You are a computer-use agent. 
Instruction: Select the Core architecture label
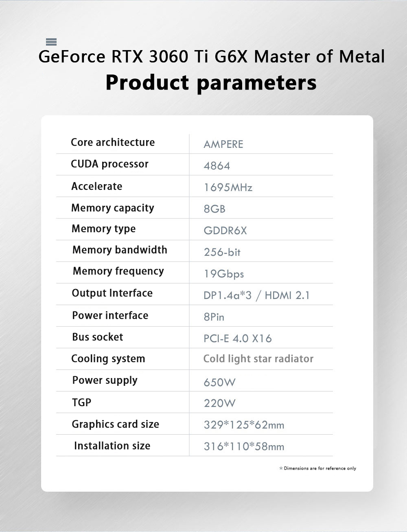(x=113, y=142)
